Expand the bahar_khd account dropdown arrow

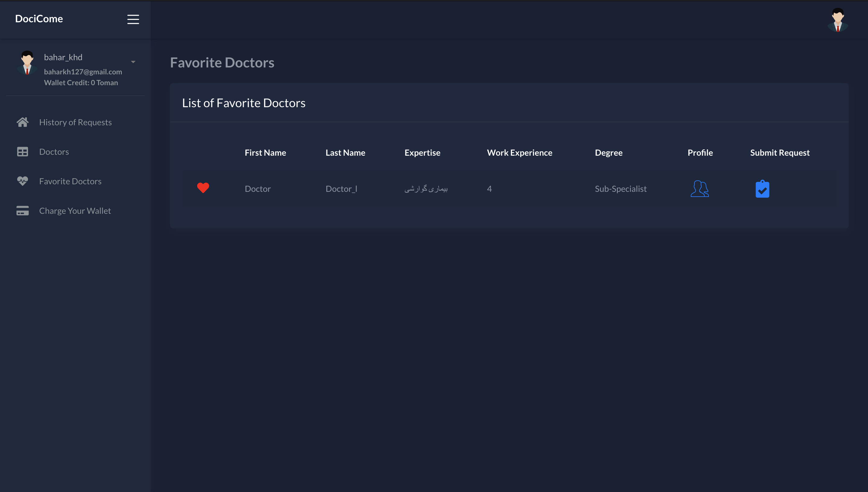[x=133, y=62]
